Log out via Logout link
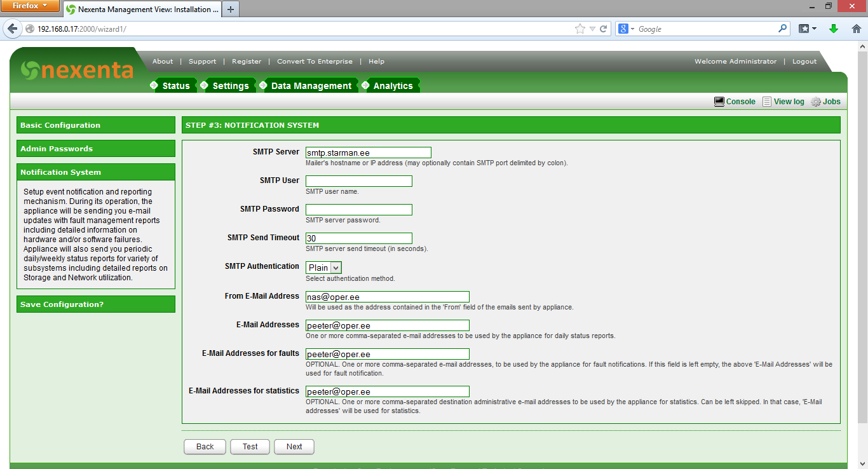 pyautogui.click(x=804, y=62)
